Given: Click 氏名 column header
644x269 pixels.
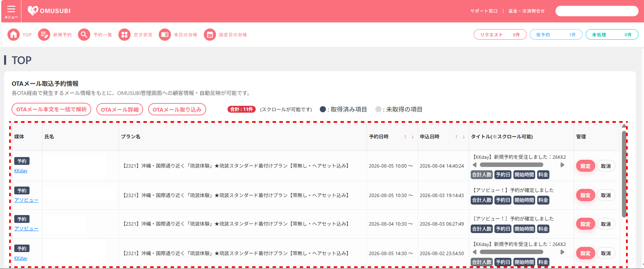Looking at the screenshot, I should pos(49,137).
